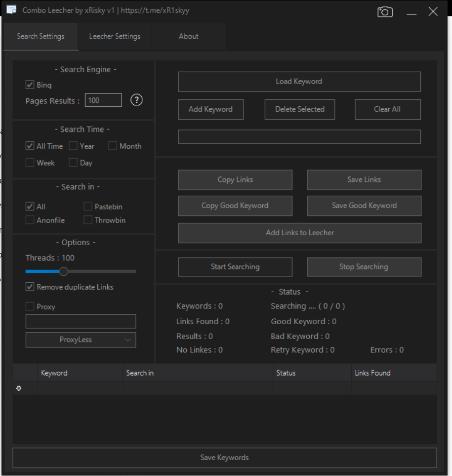
Task: Click the Pages Results input field
Action: click(x=103, y=100)
